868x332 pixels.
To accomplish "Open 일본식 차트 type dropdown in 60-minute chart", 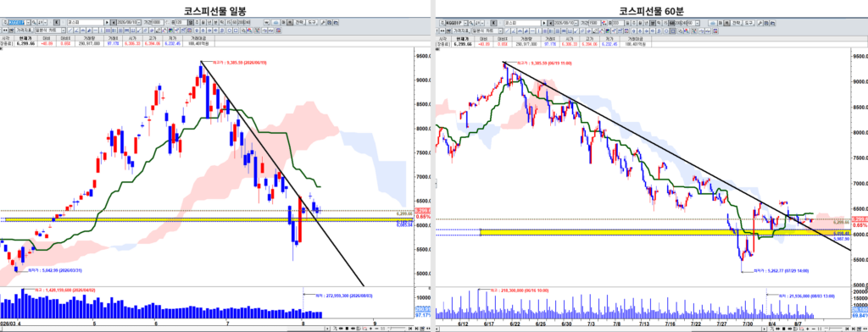I will point(500,31).
